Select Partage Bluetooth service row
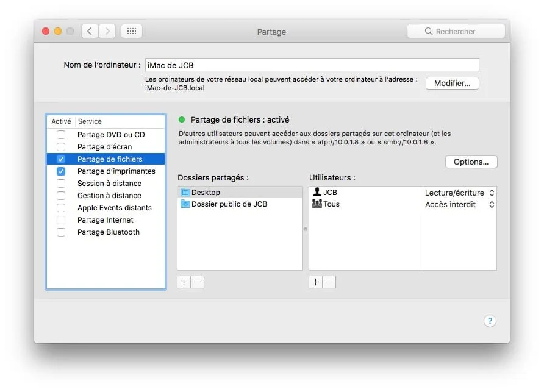Image resolution: width=544 pixels, height=392 pixels. click(106, 232)
